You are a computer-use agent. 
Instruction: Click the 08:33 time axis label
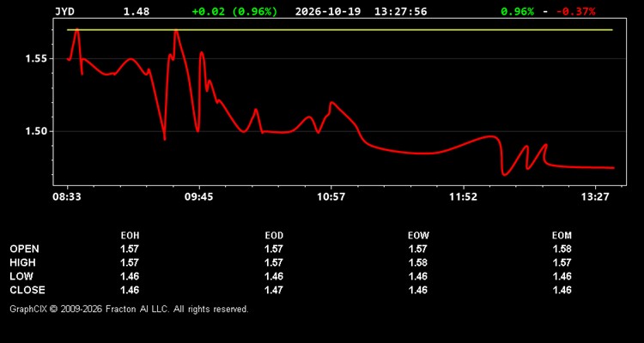point(66,197)
